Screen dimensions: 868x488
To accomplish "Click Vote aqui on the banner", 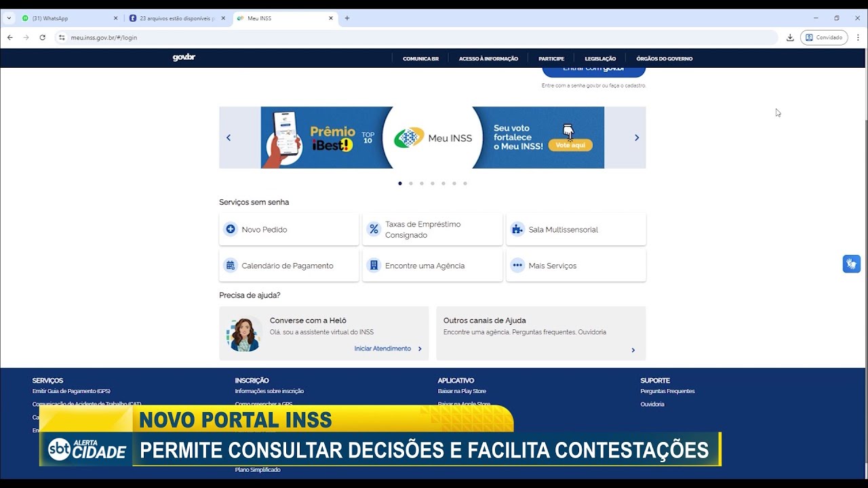I will pyautogui.click(x=570, y=145).
